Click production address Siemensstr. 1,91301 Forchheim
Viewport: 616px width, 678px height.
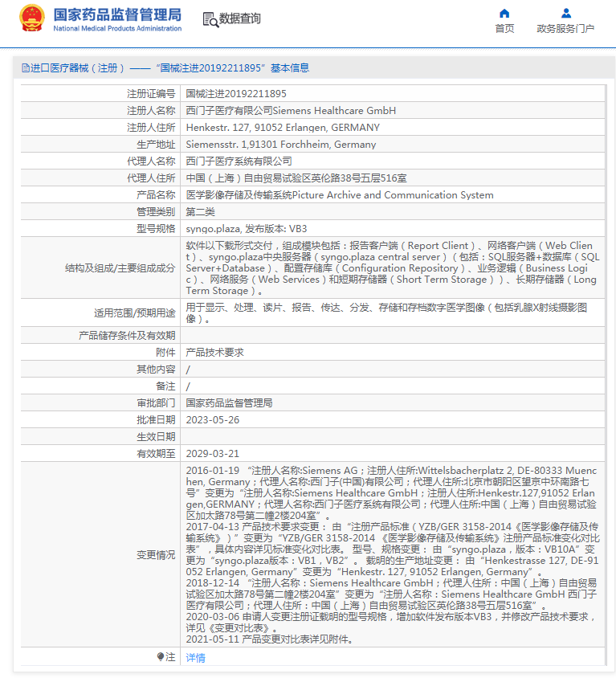pos(281,145)
